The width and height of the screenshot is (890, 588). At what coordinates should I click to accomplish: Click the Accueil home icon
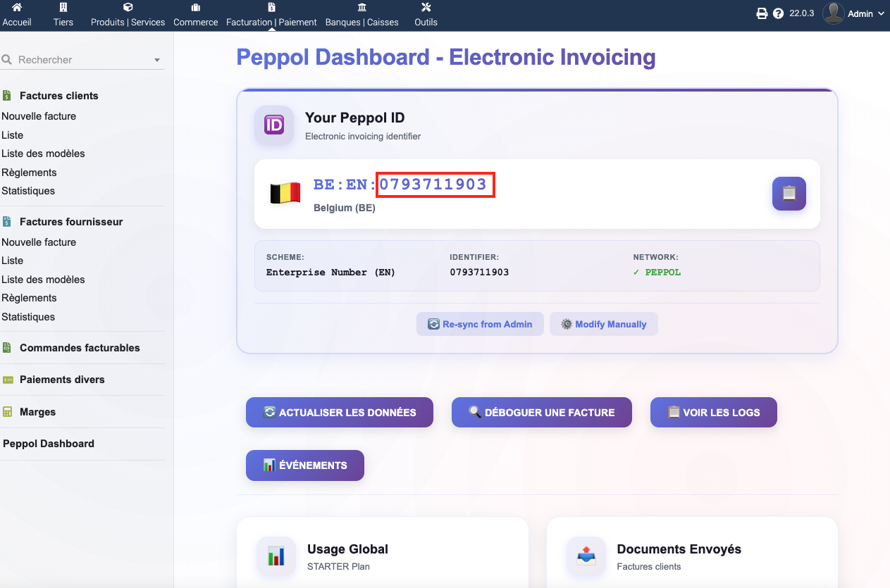17,8
